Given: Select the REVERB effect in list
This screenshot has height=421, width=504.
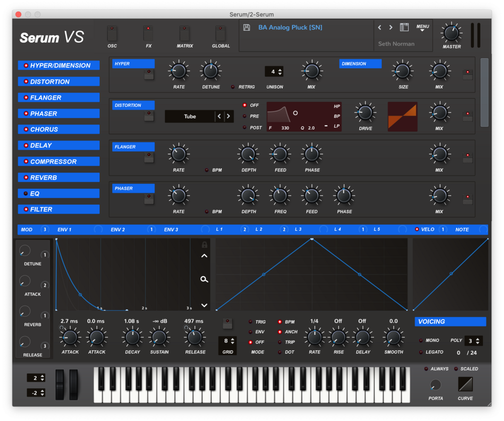Looking at the screenshot, I should coord(59,178).
